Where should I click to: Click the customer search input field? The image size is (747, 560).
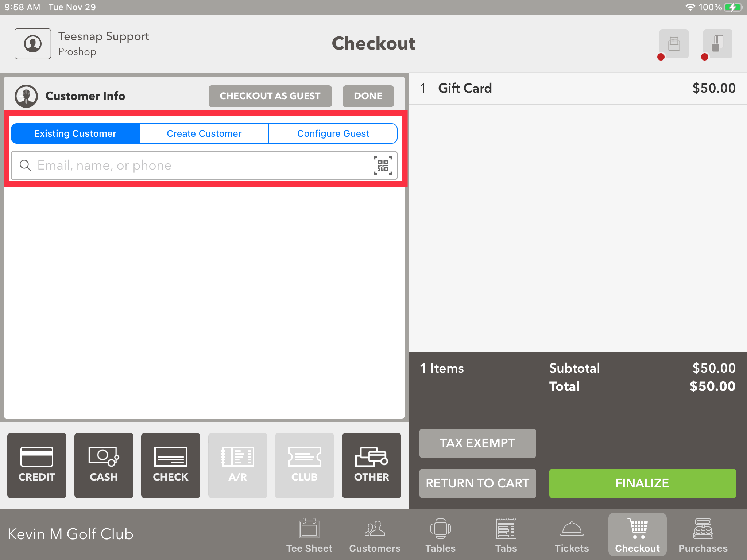(197, 166)
